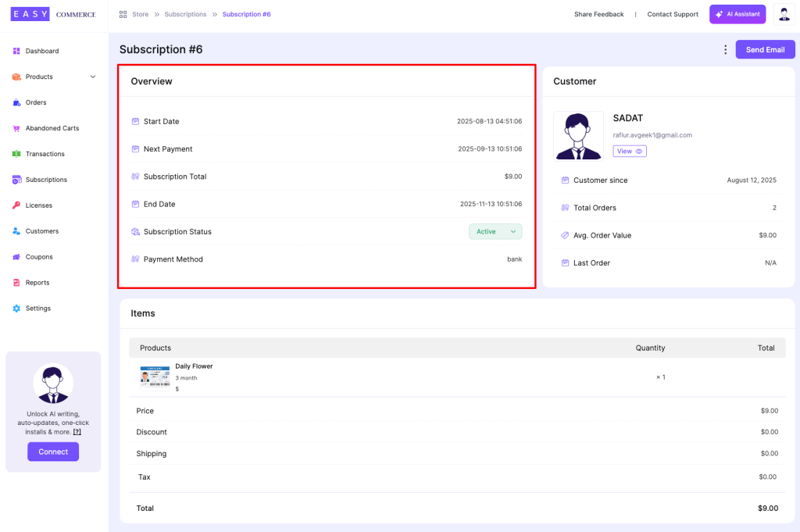Navigate to Transactions section
The image size is (800, 532).
(x=45, y=154)
